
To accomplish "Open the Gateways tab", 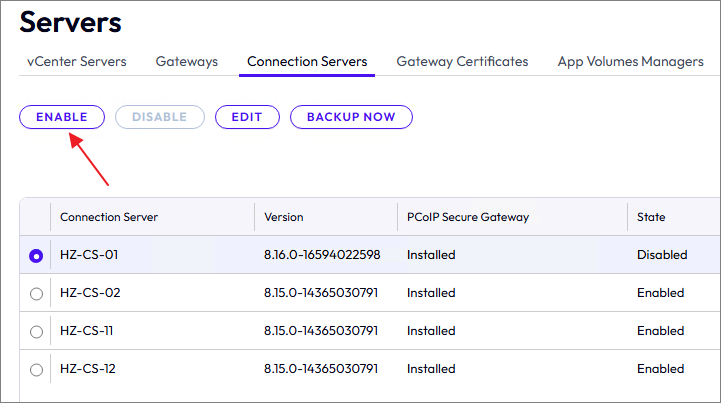I will (x=187, y=62).
